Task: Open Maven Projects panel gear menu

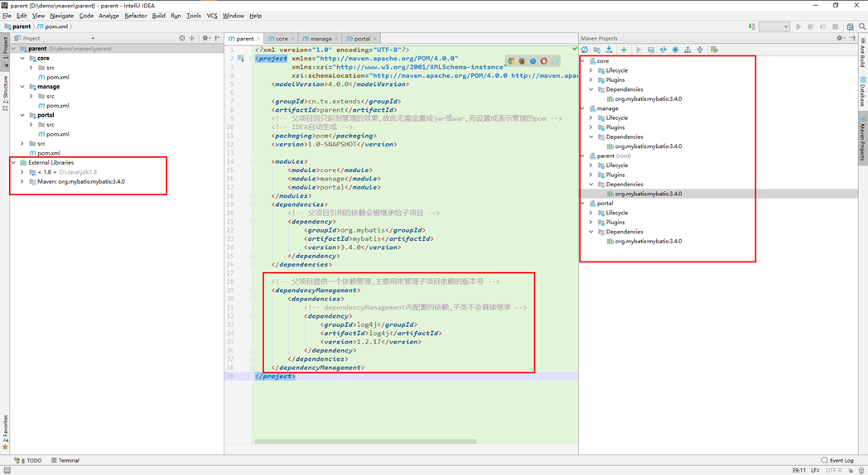Action: click(x=841, y=38)
